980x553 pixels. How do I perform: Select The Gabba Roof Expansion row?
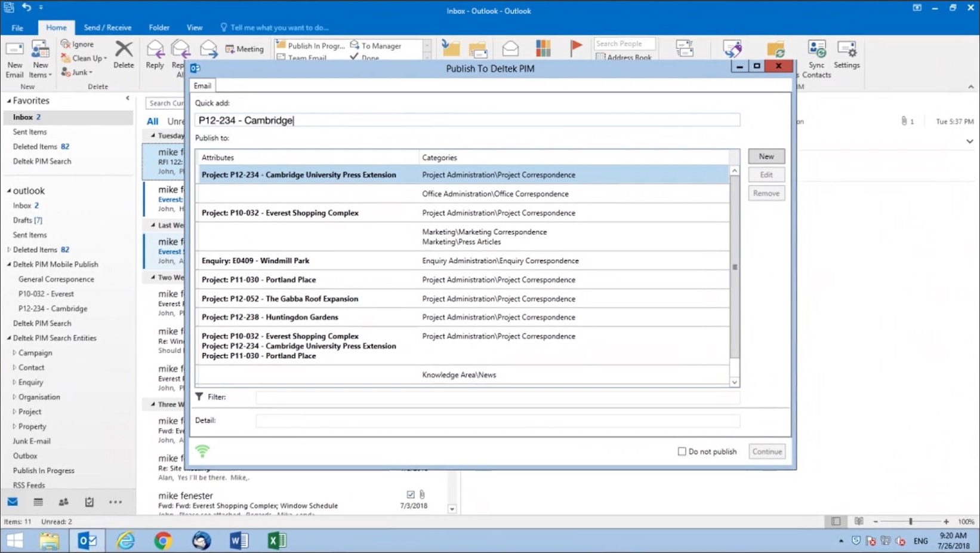coord(463,299)
